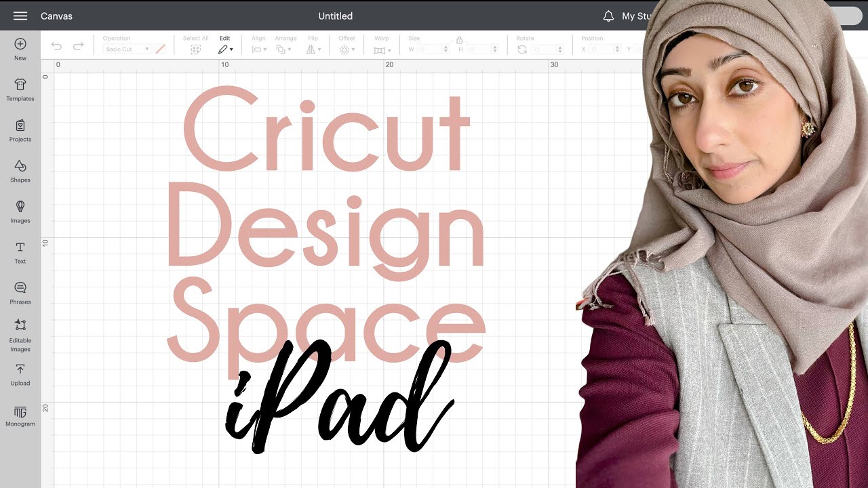This screenshot has width=868, height=488.
Task: Open the Shapes tool
Action: pos(20,171)
